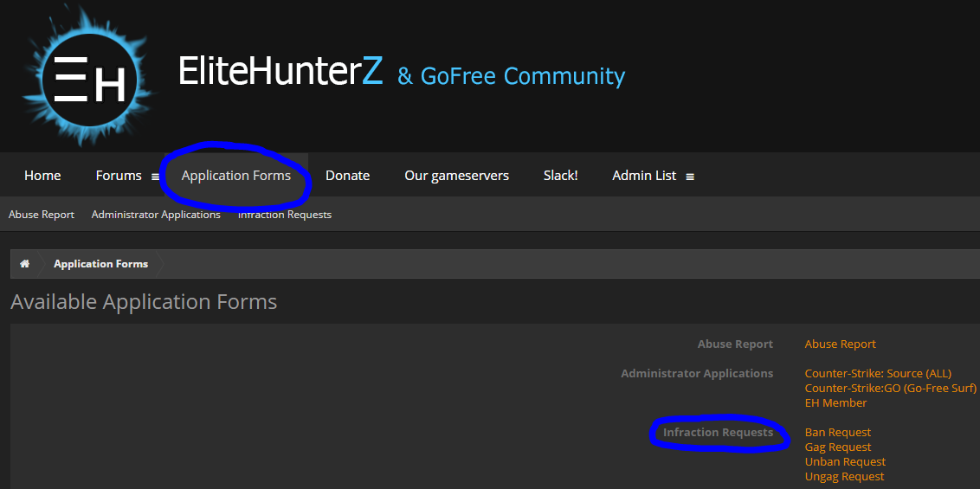
Task: Open the Slack! tab
Action: (x=561, y=176)
